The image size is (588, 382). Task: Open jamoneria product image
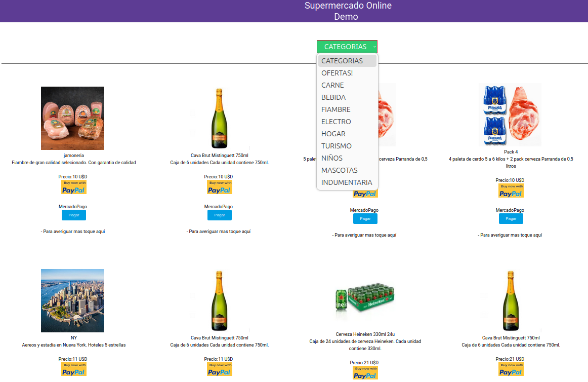pos(72,119)
